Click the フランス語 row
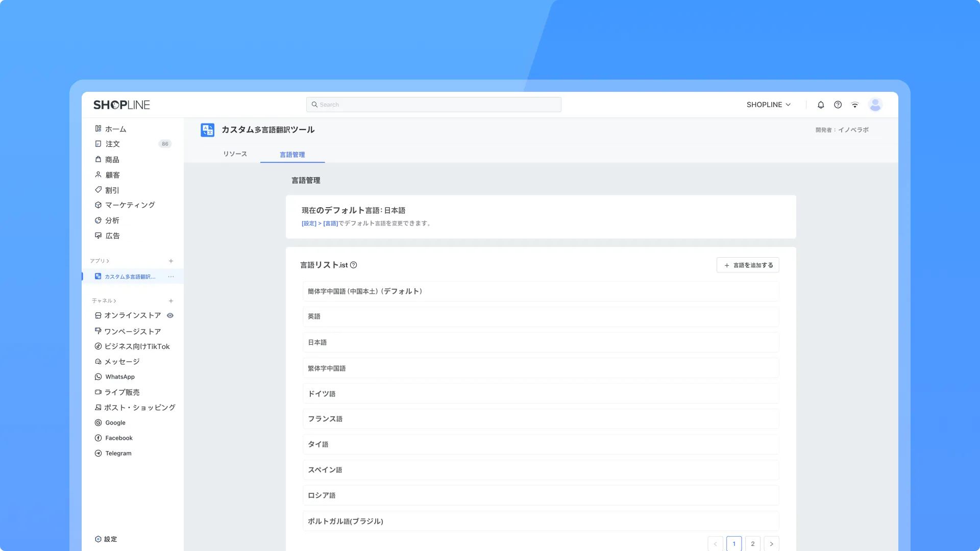The height and width of the screenshot is (551, 980). pyautogui.click(x=541, y=419)
